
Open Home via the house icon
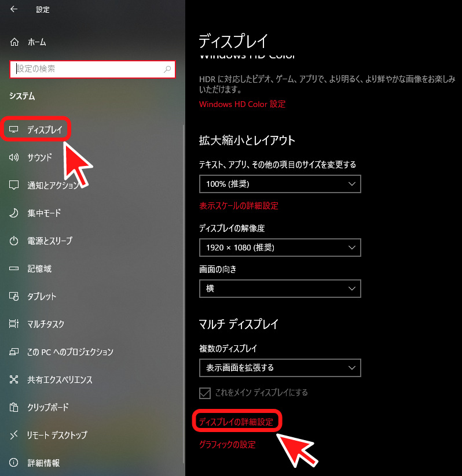(x=14, y=42)
